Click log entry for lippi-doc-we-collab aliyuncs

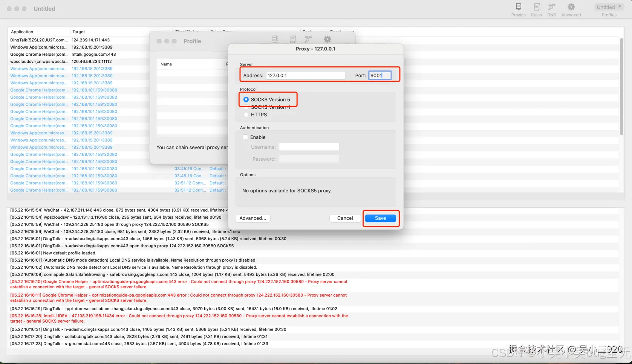click(174, 309)
